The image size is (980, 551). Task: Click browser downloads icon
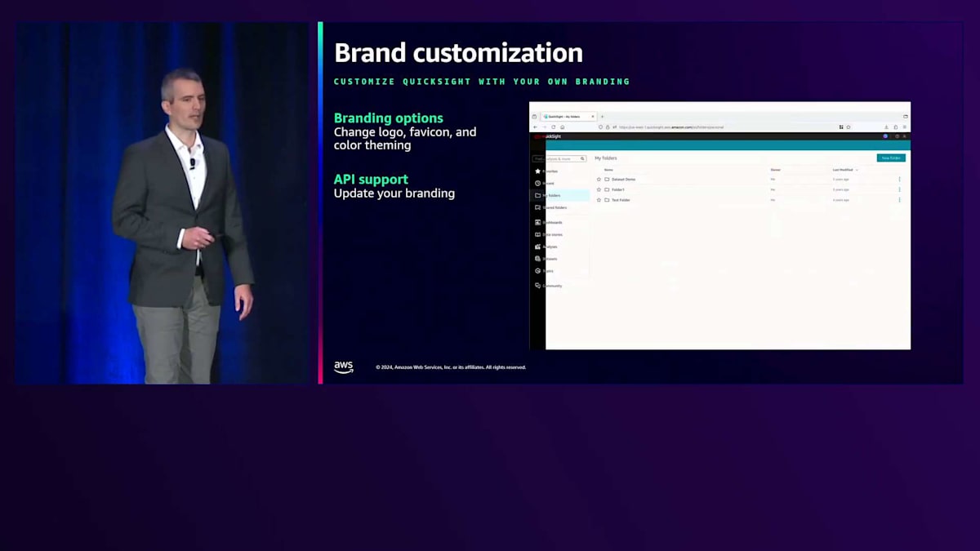click(886, 127)
